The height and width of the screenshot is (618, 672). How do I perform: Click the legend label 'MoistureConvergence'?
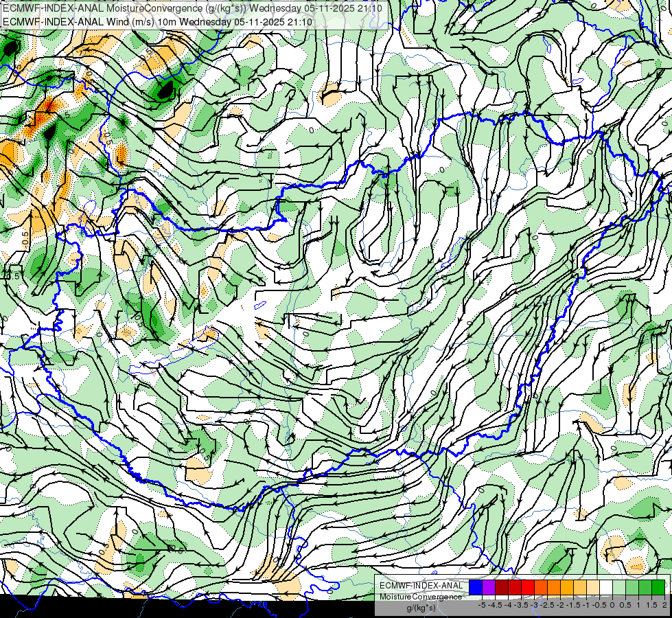(x=421, y=597)
